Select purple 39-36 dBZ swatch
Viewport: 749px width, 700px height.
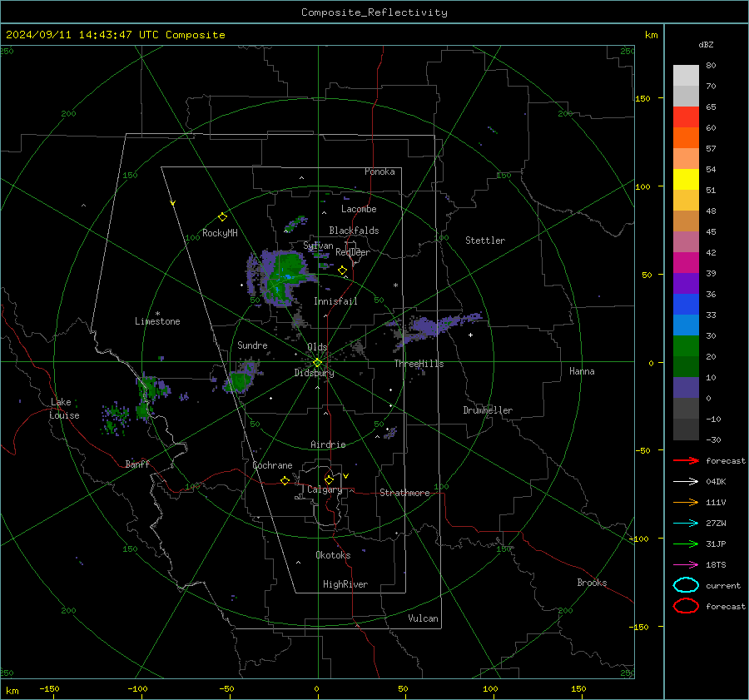pyautogui.click(x=686, y=284)
